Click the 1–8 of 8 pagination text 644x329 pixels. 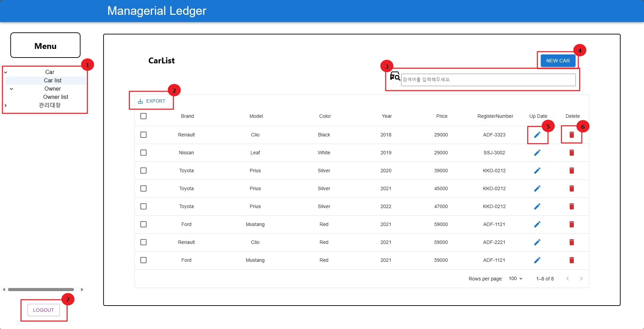click(x=545, y=279)
